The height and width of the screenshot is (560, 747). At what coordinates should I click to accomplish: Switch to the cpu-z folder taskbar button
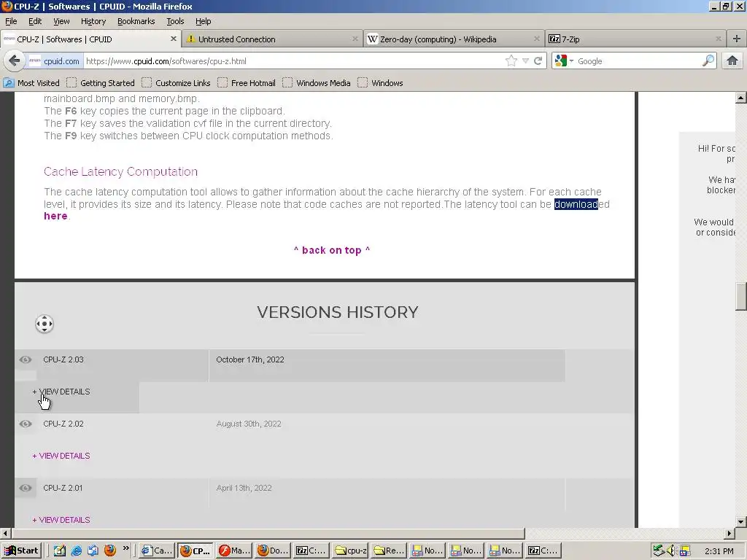pos(350,551)
